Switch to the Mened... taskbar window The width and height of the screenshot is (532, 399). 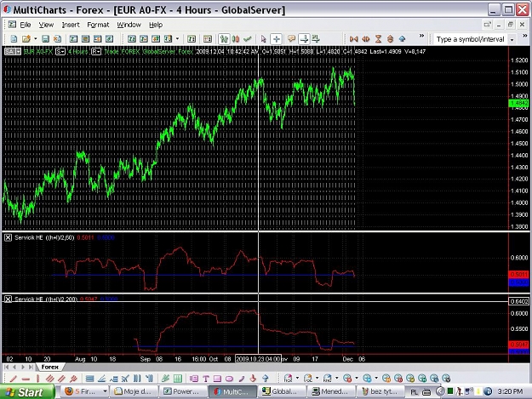coord(329,391)
